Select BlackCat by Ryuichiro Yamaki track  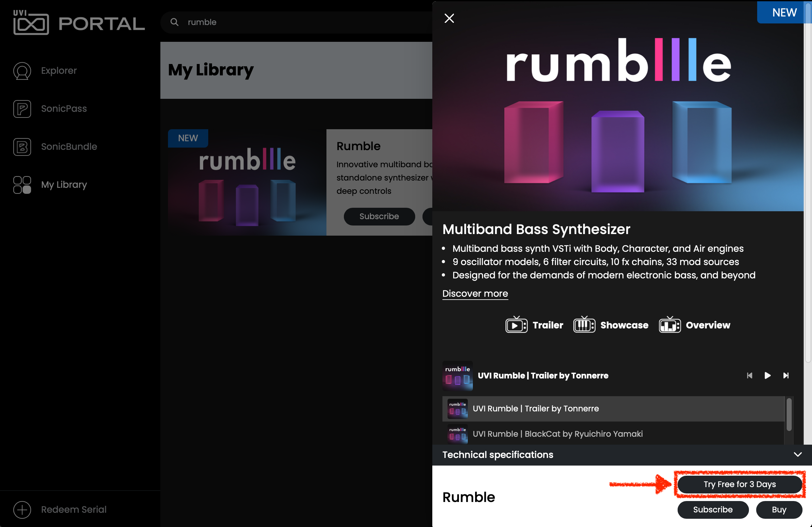point(613,433)
